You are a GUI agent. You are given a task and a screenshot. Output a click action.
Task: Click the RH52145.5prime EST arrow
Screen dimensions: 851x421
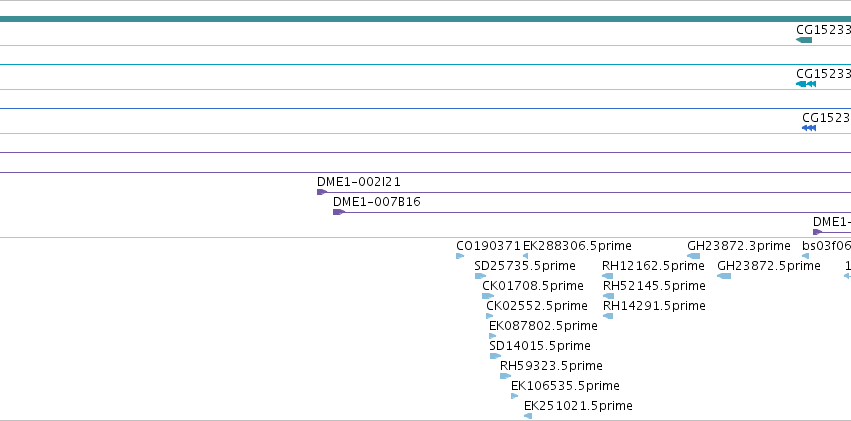[608, 296]
